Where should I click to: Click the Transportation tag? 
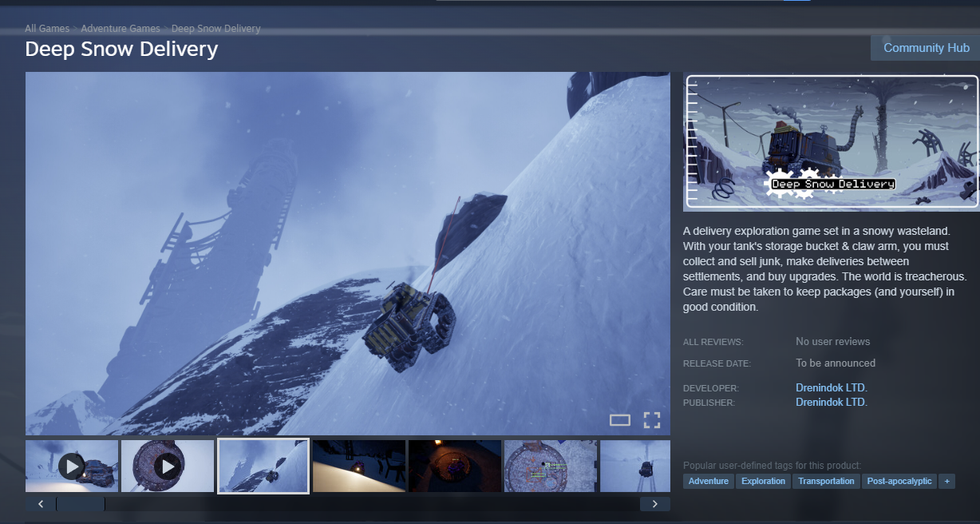(x=827, y=481)
